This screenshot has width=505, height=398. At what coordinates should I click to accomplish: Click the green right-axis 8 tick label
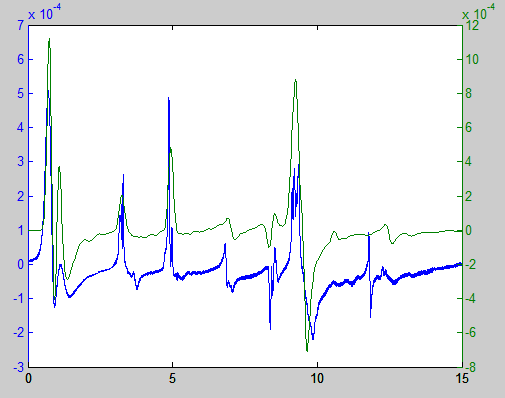(469, 93)
